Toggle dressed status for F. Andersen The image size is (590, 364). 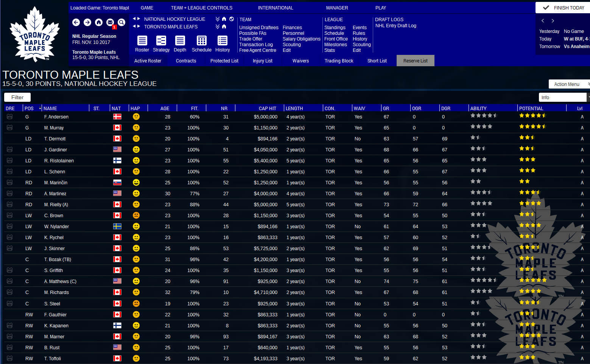point(10,117)
